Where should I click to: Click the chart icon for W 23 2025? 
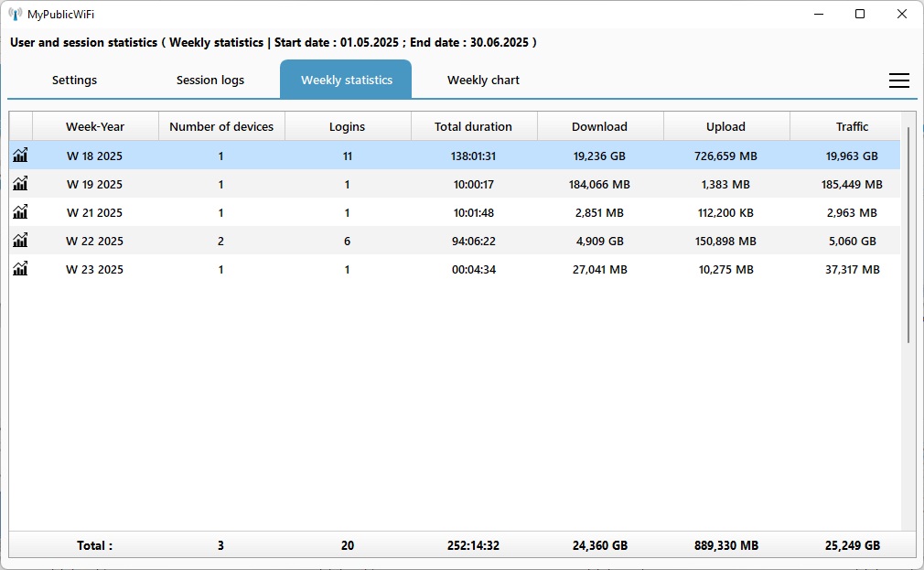[x=20, y=269]
